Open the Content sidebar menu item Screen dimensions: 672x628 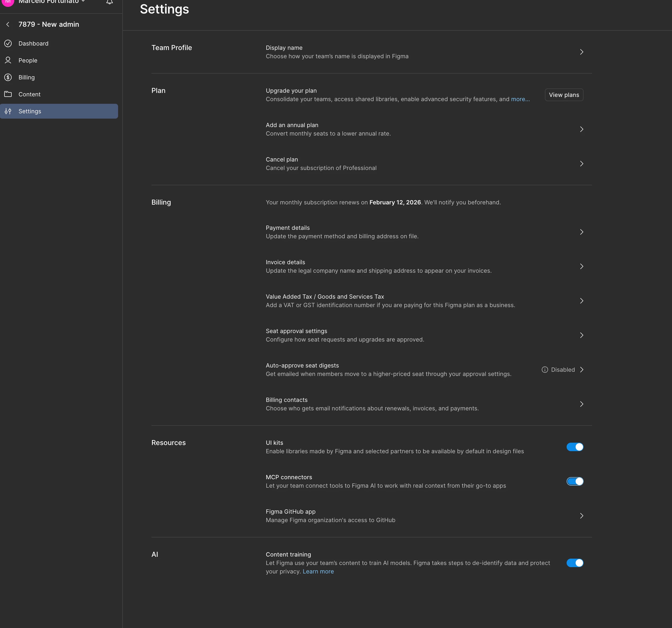pyautogui.click(x=29, y=94)
